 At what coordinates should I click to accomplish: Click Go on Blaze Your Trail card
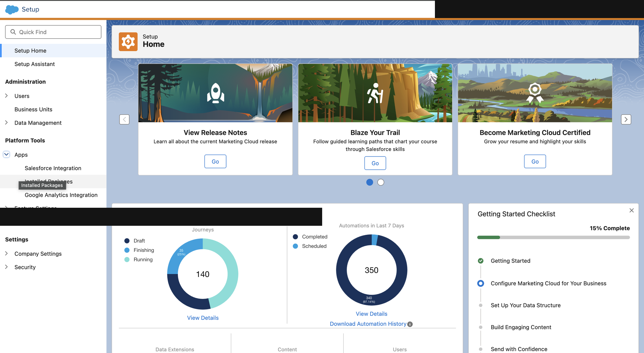(x=375, y=163)
